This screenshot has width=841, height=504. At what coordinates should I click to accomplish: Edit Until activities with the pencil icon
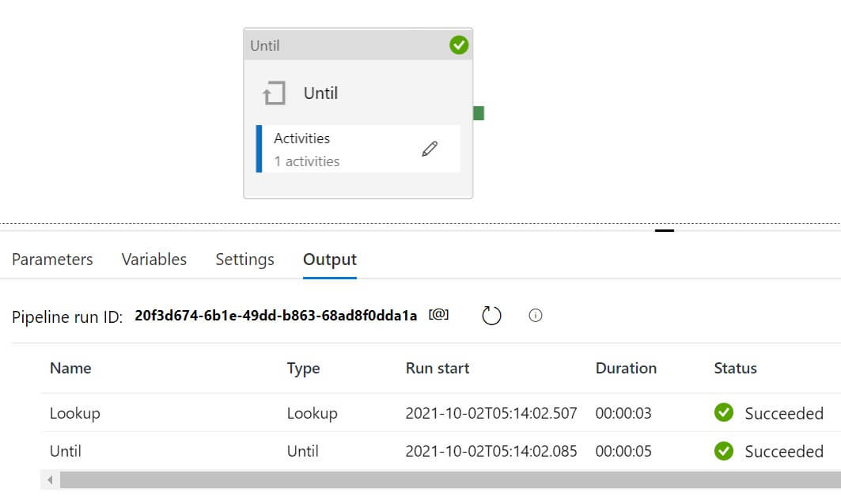430,149
